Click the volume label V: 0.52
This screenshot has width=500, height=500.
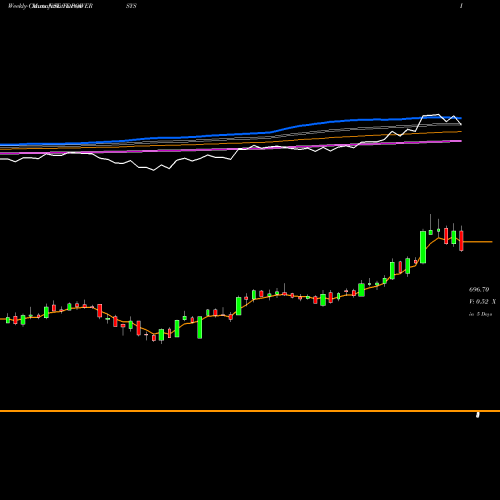[x=479, y=302]
